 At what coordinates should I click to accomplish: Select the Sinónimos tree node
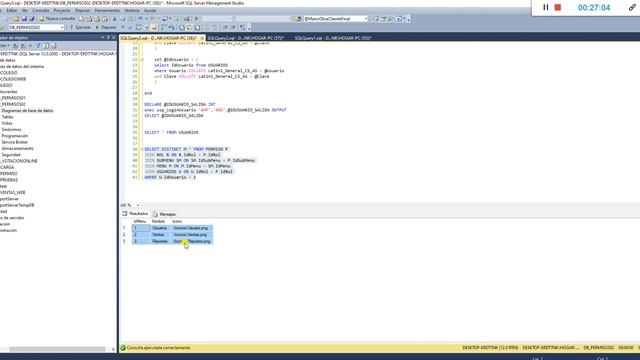click(11, 130)
